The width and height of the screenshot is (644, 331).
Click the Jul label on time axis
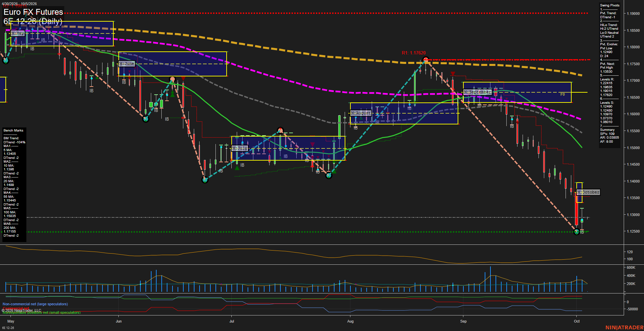point(232,321)
